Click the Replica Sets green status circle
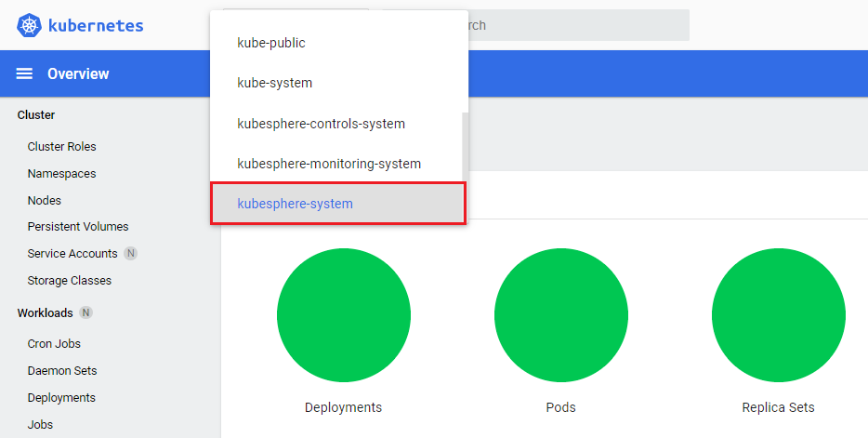 point(779,315)
